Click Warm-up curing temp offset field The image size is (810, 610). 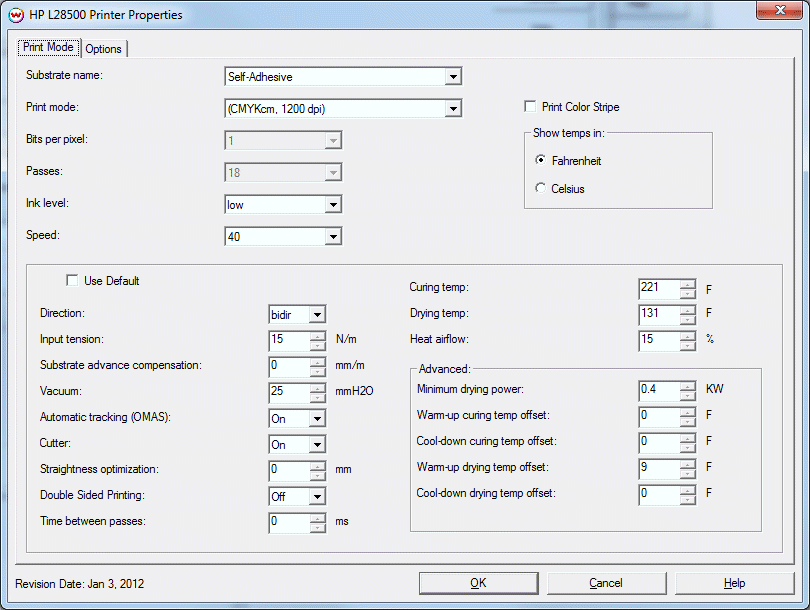(659, 416)
